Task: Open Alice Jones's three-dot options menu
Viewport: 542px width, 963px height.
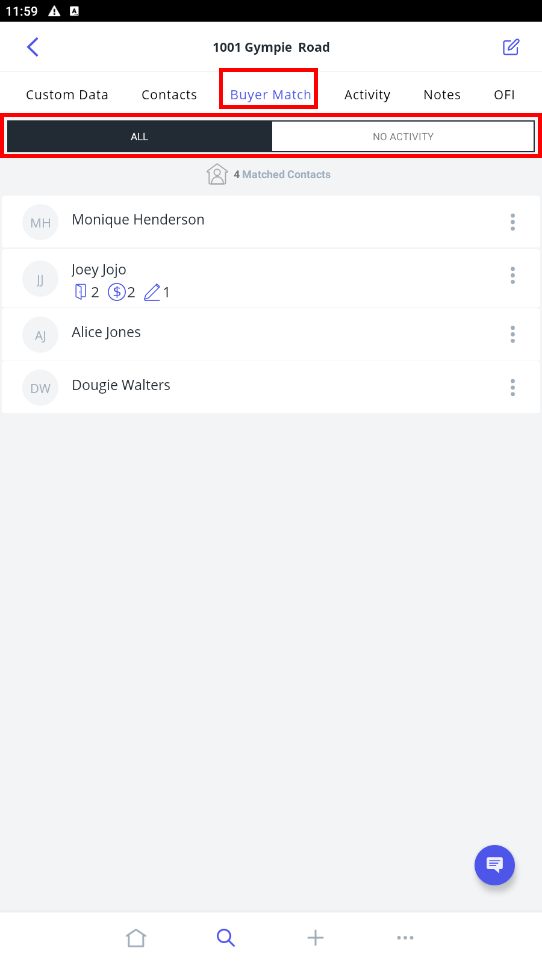Action: pyautogui.click(x=513, y=334)
